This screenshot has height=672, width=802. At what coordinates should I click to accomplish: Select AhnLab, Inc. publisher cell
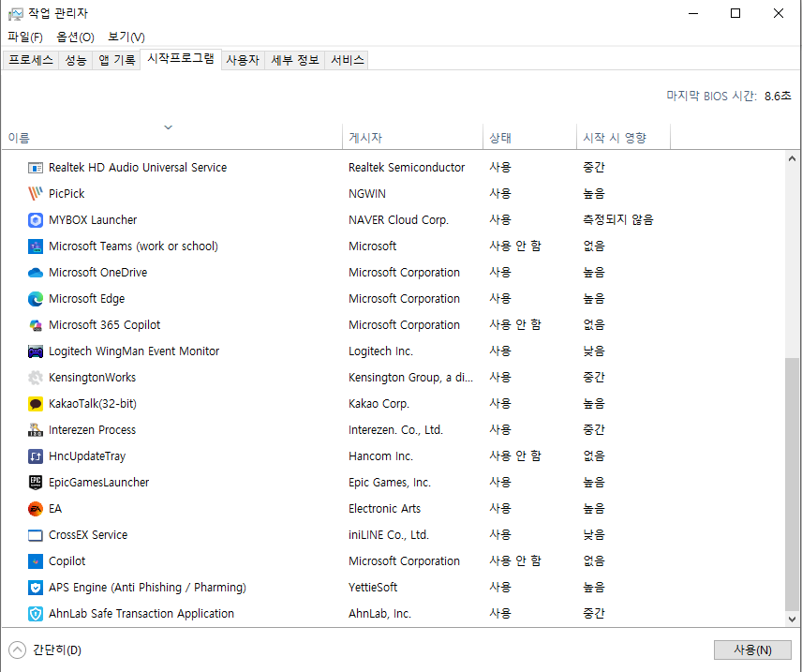(379, 614)
